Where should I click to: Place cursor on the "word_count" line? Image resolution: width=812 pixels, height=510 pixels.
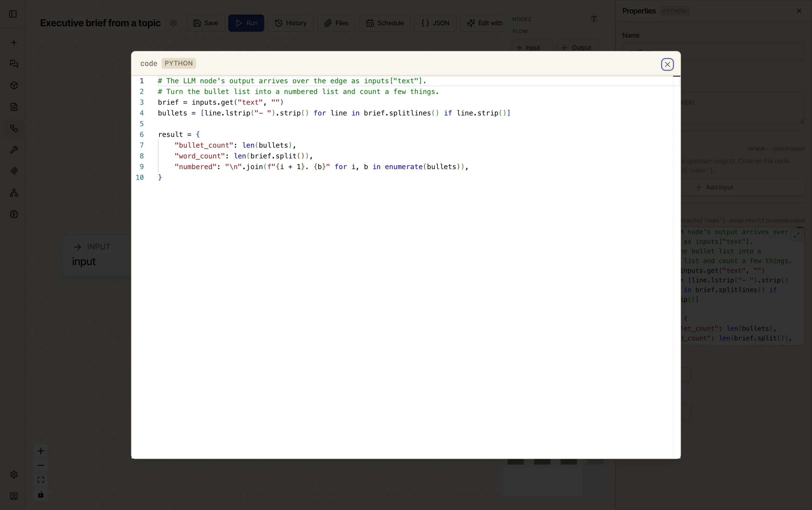pos(244,156)
